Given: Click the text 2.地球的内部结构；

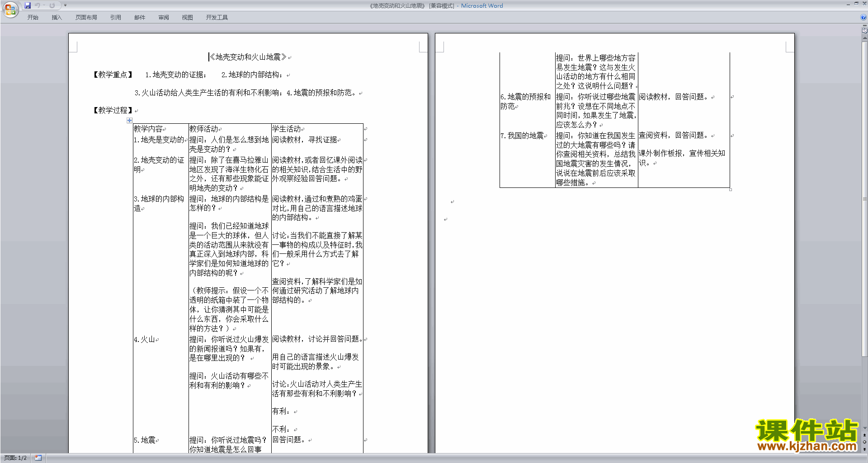Looking at the screenshot, I should (252, 75).
